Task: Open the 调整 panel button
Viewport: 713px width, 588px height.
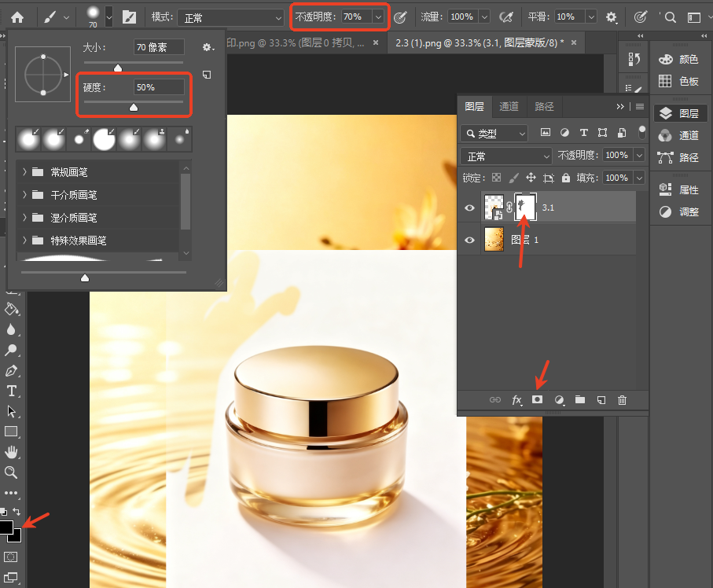Action: (x=680, y=212)
